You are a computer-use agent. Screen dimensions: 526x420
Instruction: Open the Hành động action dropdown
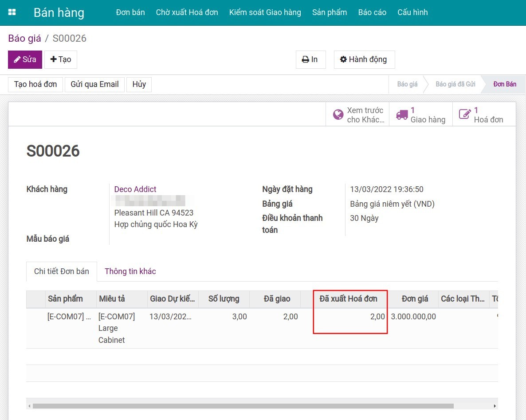tap(364, 59)
